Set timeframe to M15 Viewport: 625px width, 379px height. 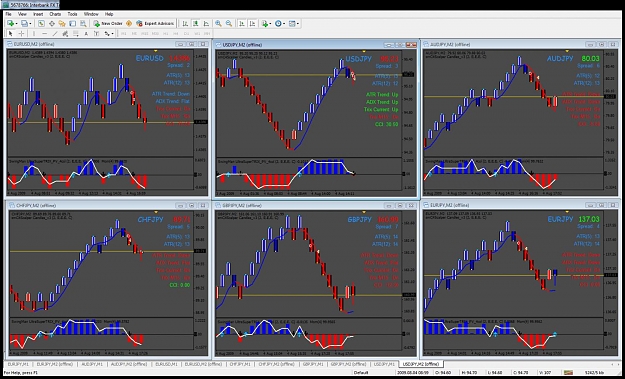click(x=145, y=34)
